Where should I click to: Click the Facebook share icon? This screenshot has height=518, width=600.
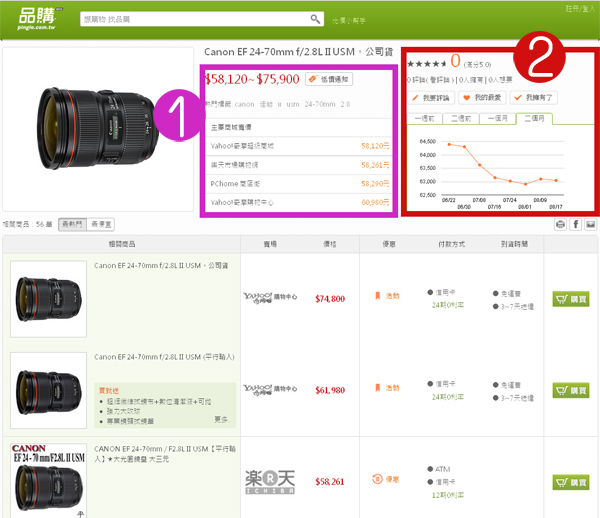576,224
